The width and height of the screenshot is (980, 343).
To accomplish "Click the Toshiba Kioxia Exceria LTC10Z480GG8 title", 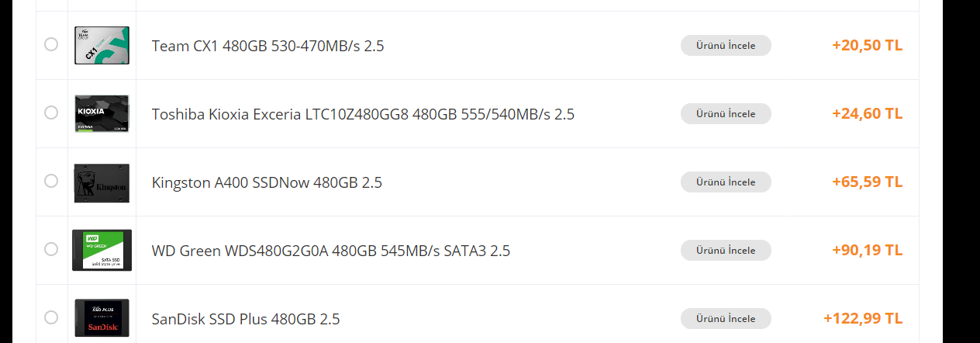I will click(x=363, y=114).
